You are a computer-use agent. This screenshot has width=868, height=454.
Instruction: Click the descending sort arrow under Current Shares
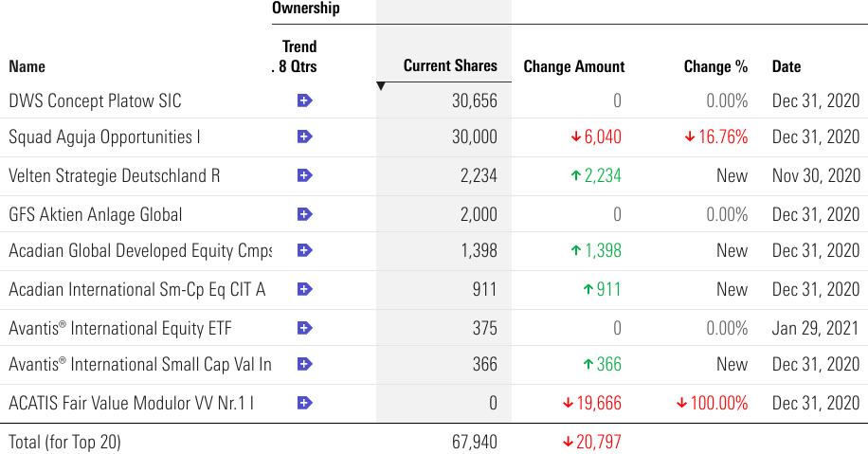point(381,86)
